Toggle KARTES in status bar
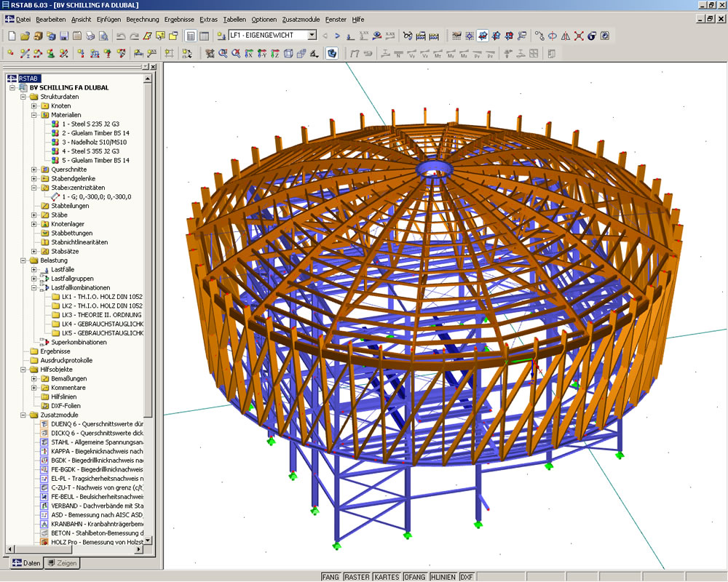The height and width of the screenshot is (582, 728). click(387, 577)
